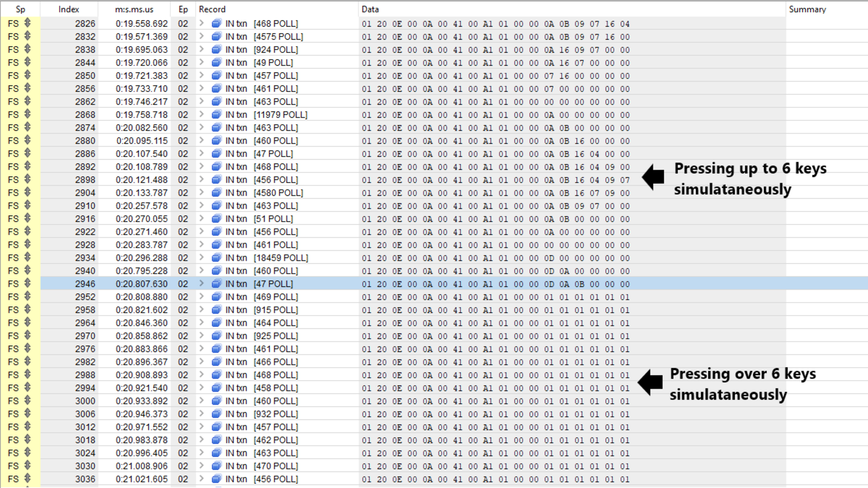This screenshot has width=868, height=488.
Task: Click the Data column header
Action: (370, 9)
